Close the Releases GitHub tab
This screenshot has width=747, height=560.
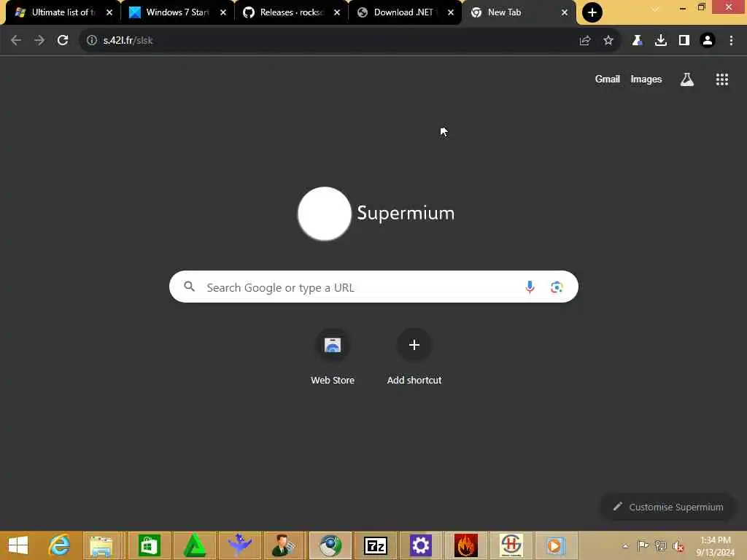pos(337,12)
